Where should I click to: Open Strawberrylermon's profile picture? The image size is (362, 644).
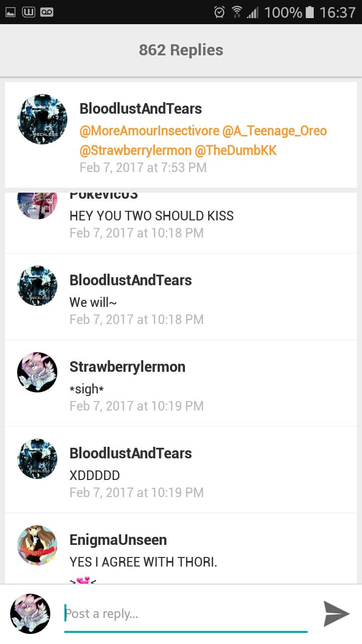(x=37, y=372)
